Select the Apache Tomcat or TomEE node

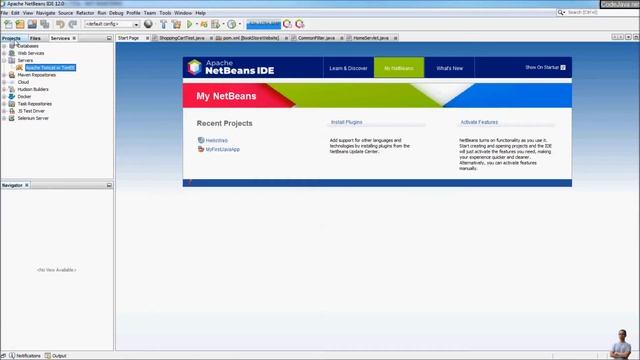coord(50,67)
